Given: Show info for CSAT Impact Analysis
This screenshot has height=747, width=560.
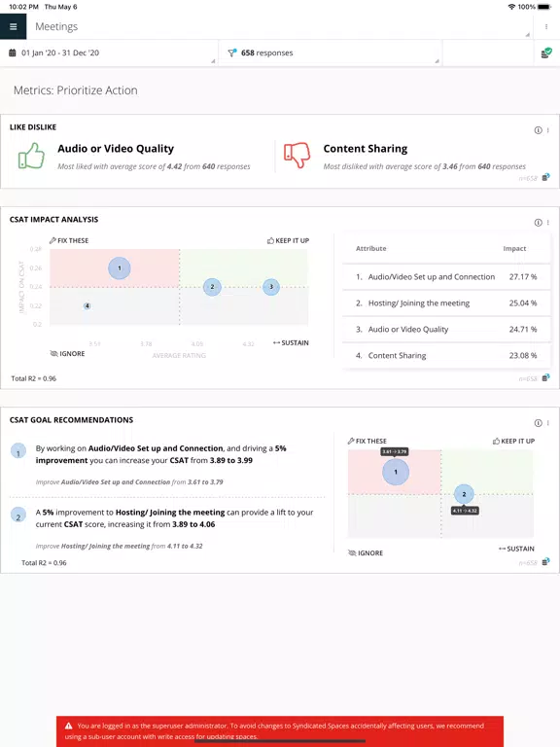Looking at the screenshot, I should coord(538,223).
